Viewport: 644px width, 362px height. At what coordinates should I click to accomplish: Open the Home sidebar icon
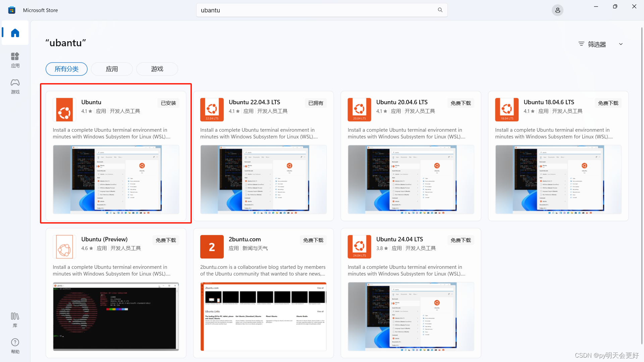[15, 33]
